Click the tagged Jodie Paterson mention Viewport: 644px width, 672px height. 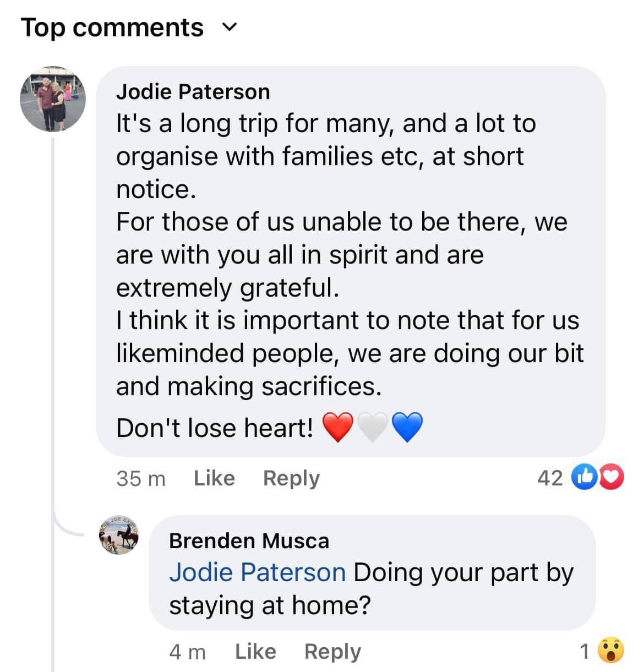click(257, 572)
